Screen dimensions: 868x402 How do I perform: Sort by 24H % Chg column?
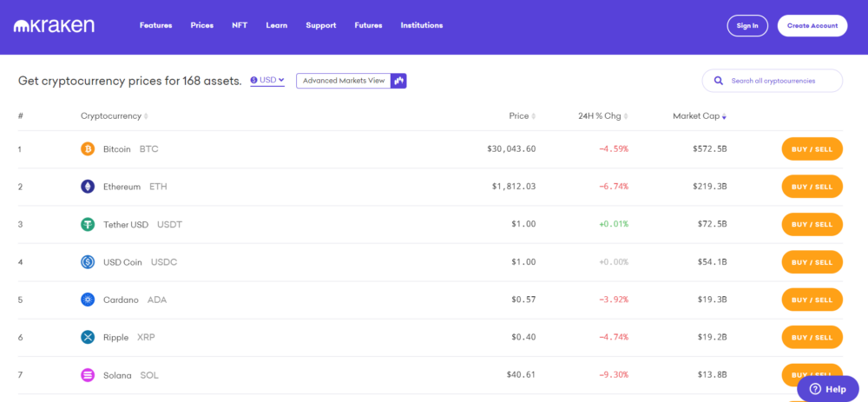pos(603,116)
